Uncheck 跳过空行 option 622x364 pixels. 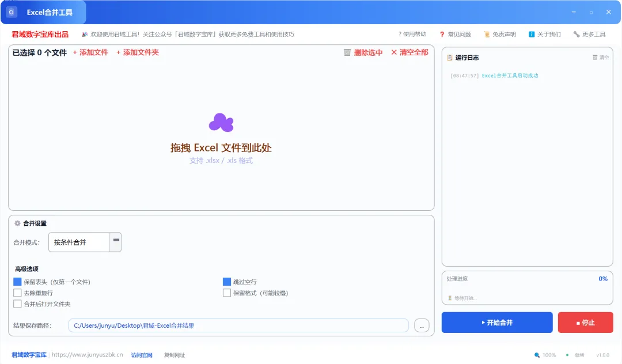coord(226,282)
